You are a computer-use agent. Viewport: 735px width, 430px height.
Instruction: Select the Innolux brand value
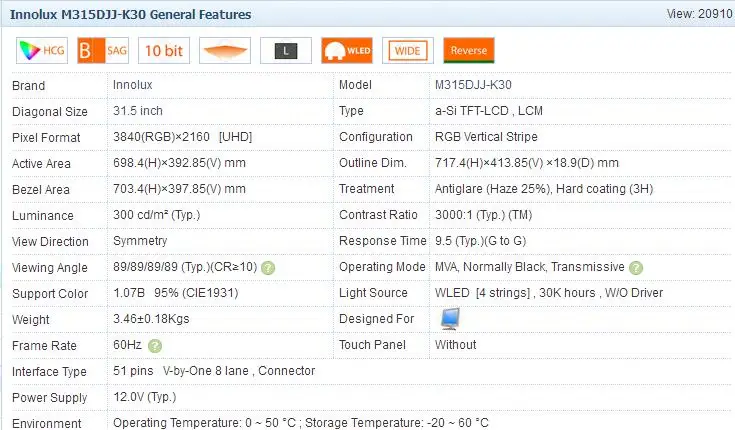(133, 85)
